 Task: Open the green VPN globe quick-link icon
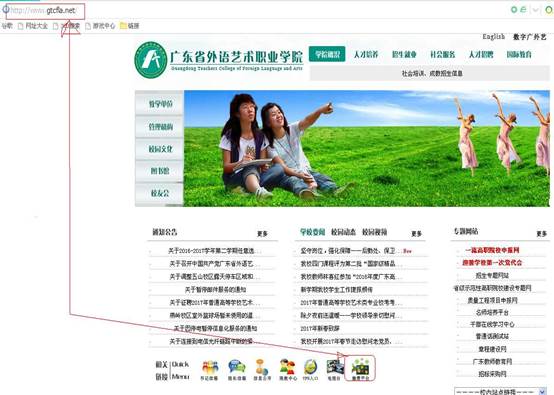(x=311, y=369)
